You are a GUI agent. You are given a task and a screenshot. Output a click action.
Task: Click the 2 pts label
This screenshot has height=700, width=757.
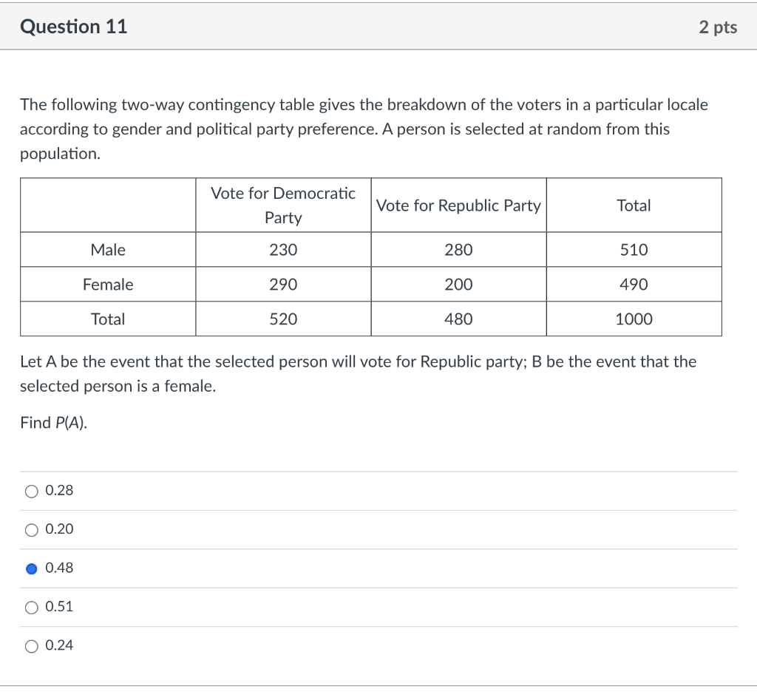tap(718, 27)
